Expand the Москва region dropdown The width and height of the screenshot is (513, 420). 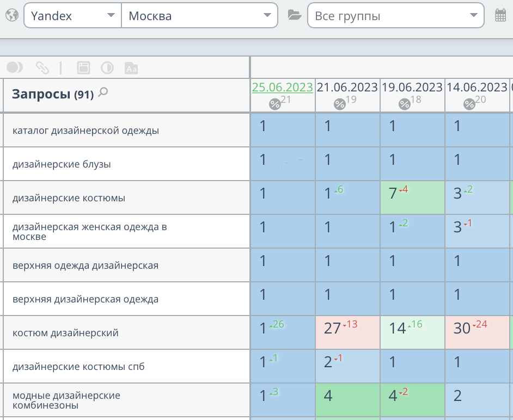point(199,16)
